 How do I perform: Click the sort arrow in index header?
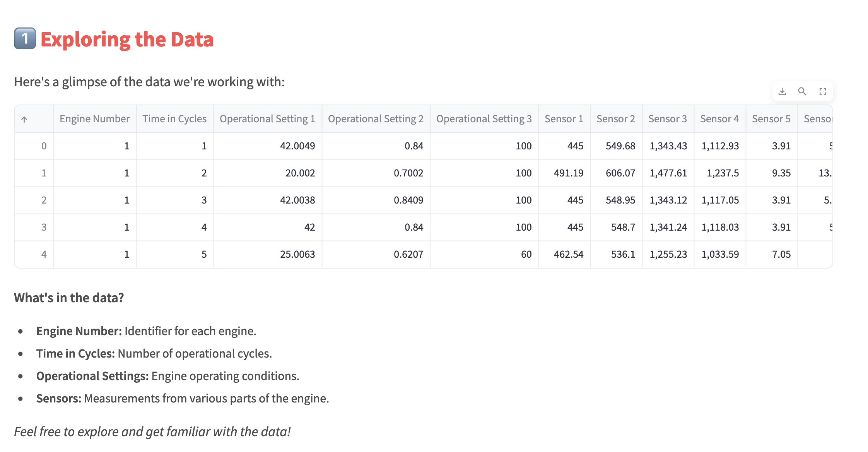[24, 119]
